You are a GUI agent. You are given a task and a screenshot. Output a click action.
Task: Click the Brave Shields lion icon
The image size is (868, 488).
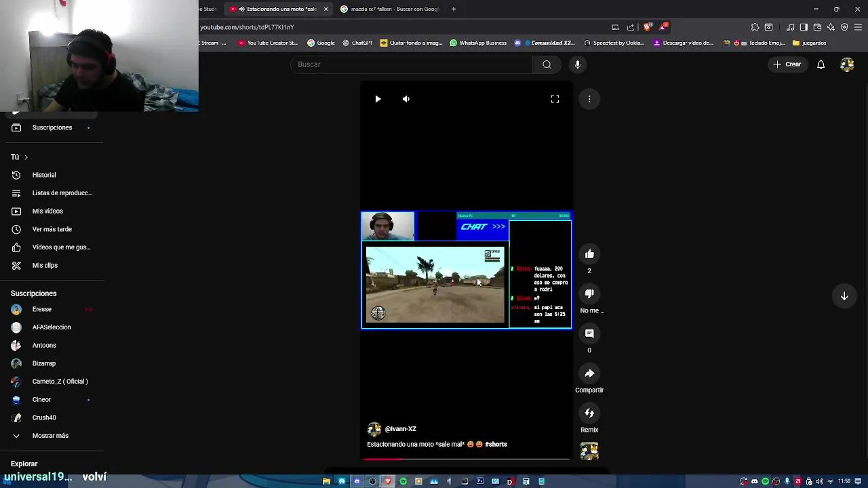[647, 27]
